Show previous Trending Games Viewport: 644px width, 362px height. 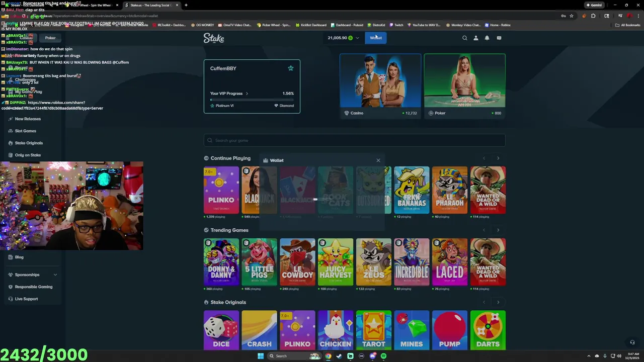pyautogui.click(x=484, y=230)
